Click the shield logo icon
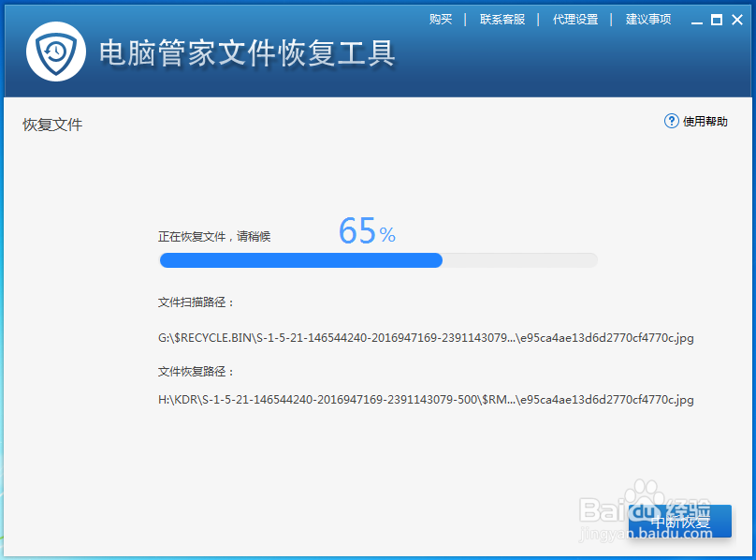 pyautogui.click(x=56, y=52)
